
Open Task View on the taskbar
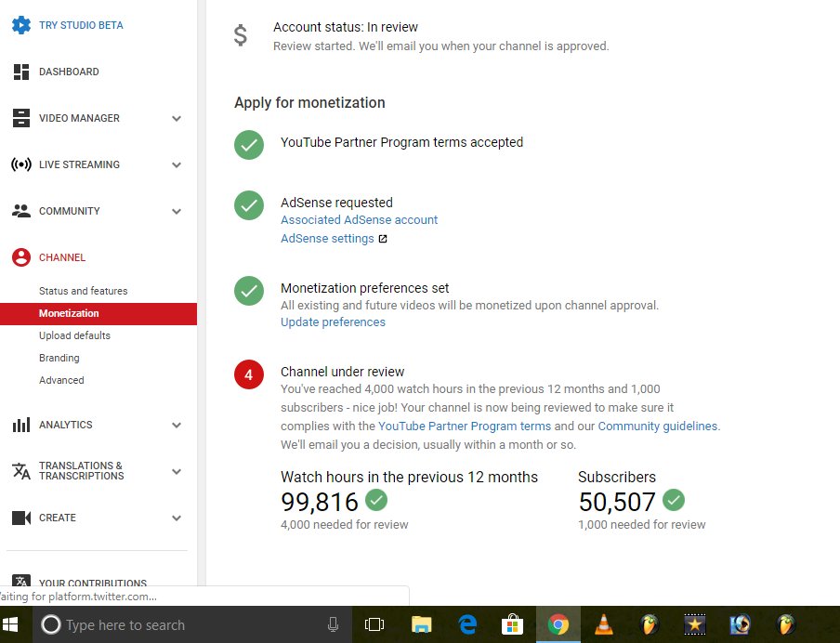374,624
